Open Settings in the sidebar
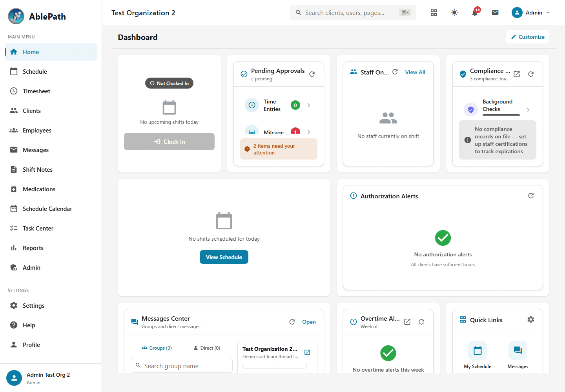Screen dimensions: 565x392 [51, 305]
